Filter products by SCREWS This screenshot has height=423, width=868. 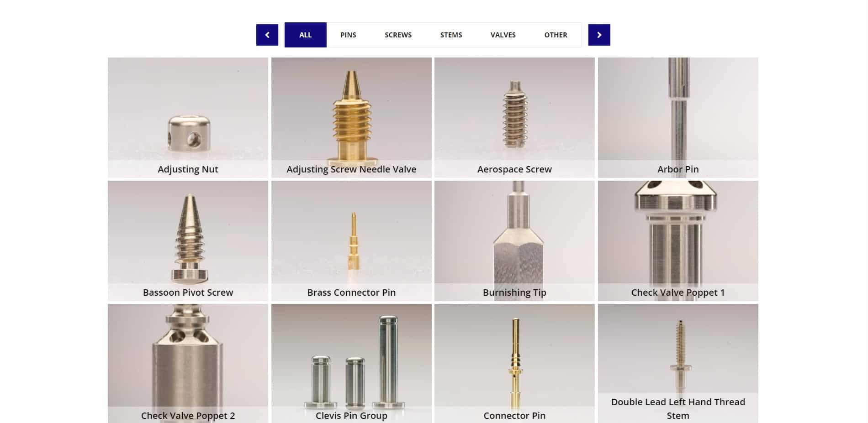[x=398, y=35]
